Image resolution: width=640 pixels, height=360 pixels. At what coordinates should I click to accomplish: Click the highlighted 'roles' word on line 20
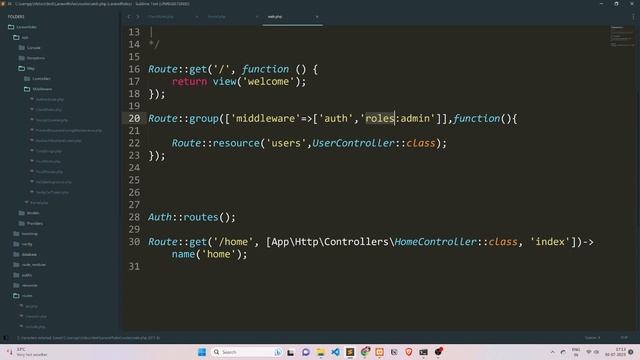click(380, 118)
